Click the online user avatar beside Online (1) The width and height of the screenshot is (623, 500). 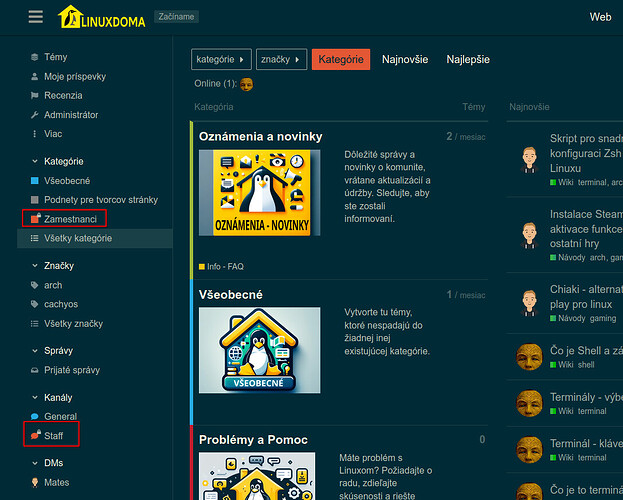point(246,84)
